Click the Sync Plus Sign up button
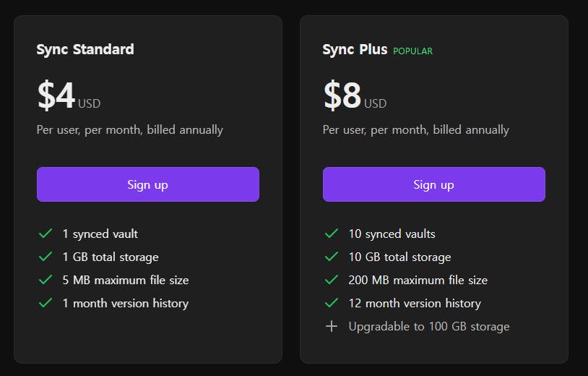The height and width of the screenshot is (376, 588). [x=434, y=184]
